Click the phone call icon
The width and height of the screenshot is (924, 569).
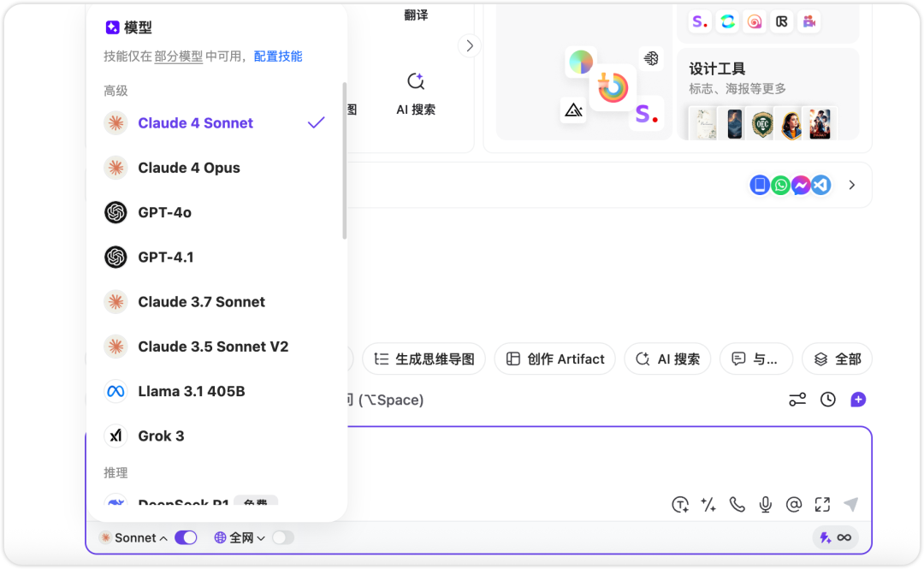[x=737, y=505]
